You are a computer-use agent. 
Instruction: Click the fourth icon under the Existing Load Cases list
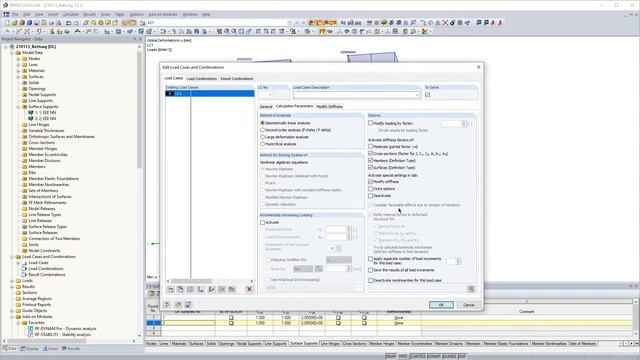pos(201,289)
